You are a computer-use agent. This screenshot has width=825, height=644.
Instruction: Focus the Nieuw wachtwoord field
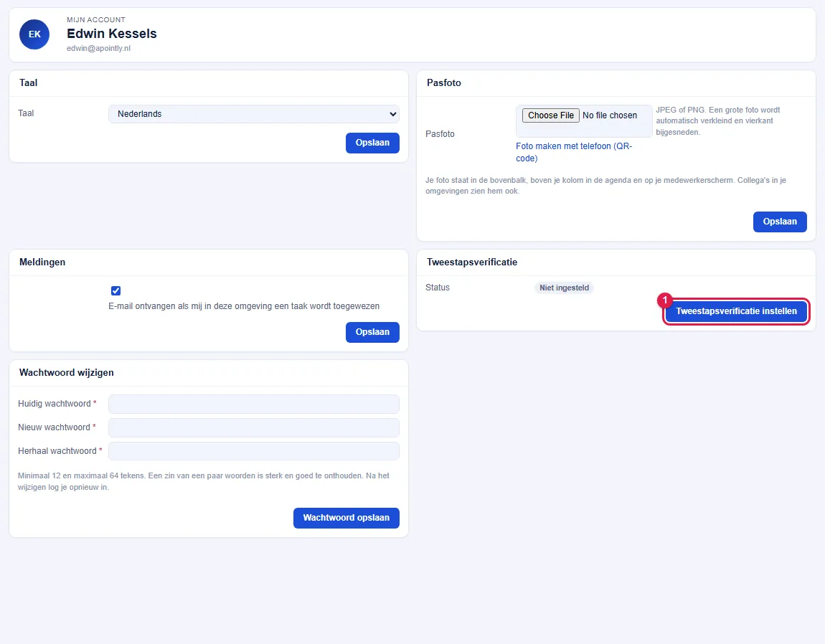pyautogui.click(x=254, y=427)
